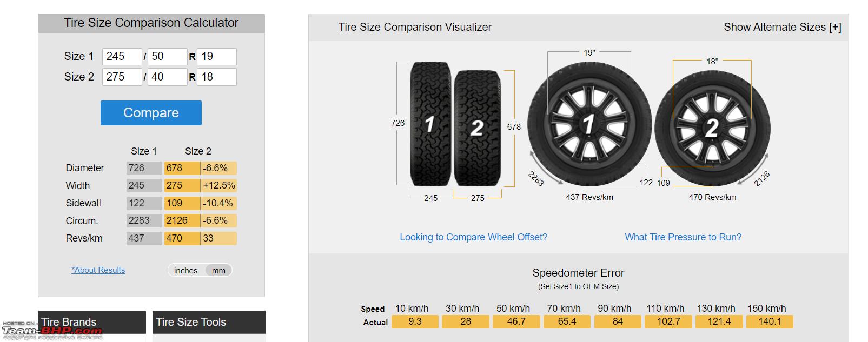868x342 pixels.
Task: Open What Tire Pressure to Run link
Action: point(683,237)
